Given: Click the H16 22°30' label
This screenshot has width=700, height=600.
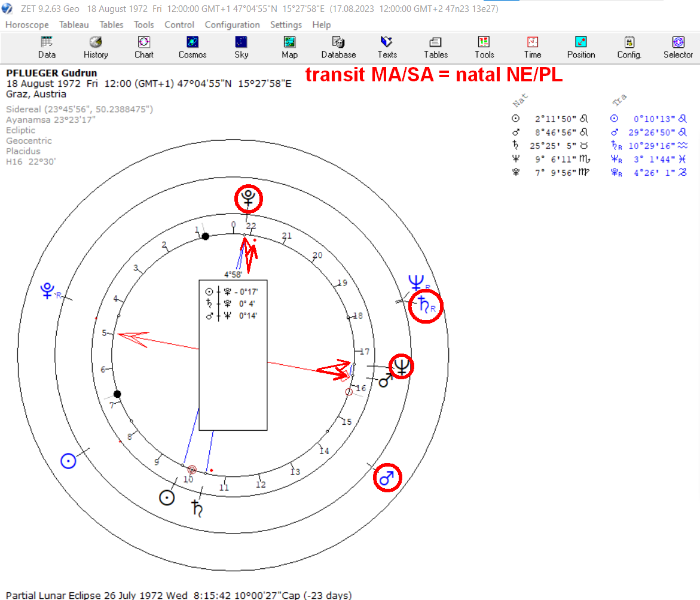Looking at the screenshot, I should [31, 162].
